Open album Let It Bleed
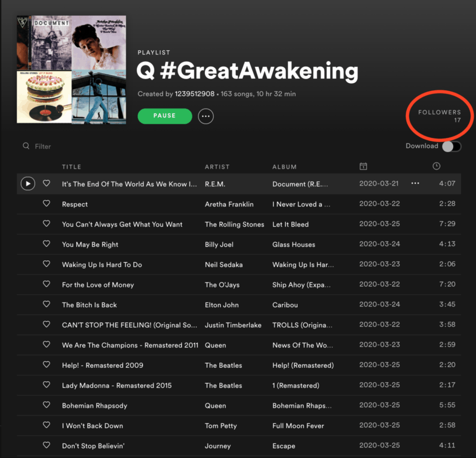Screen dimensions: 476x458 [x=291, y=225]
